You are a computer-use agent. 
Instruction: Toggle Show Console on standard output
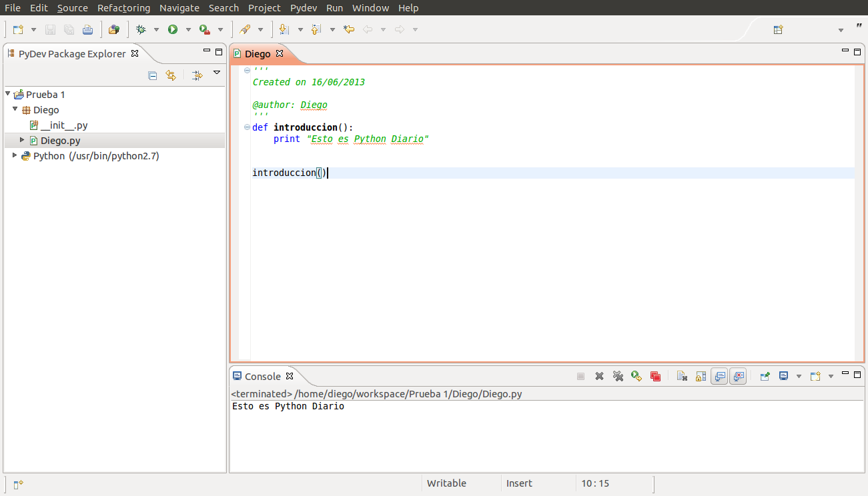[x=719, y=376]
